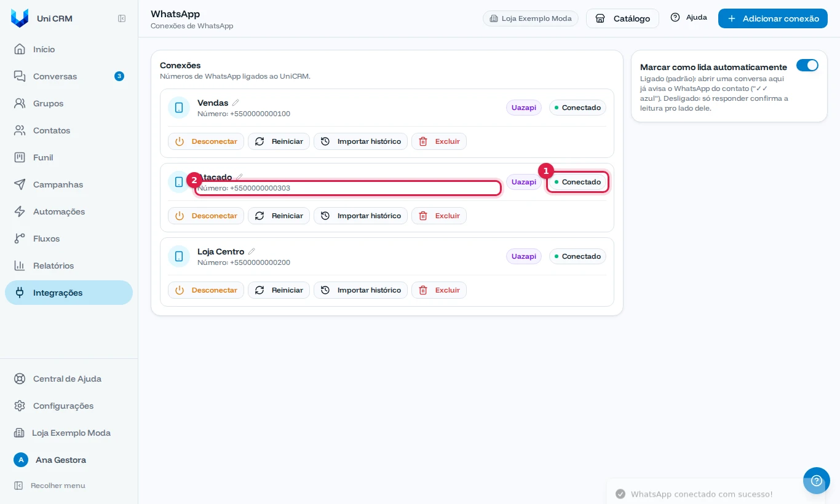This screenshot has height=504, width=840.
Task: Open Automações
Action: (69, 211)
